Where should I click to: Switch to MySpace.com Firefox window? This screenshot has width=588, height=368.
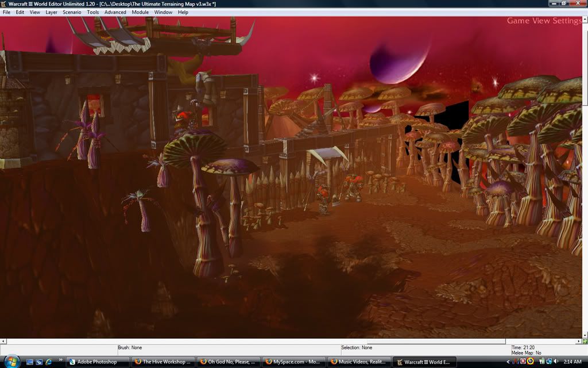click(294, 362)
